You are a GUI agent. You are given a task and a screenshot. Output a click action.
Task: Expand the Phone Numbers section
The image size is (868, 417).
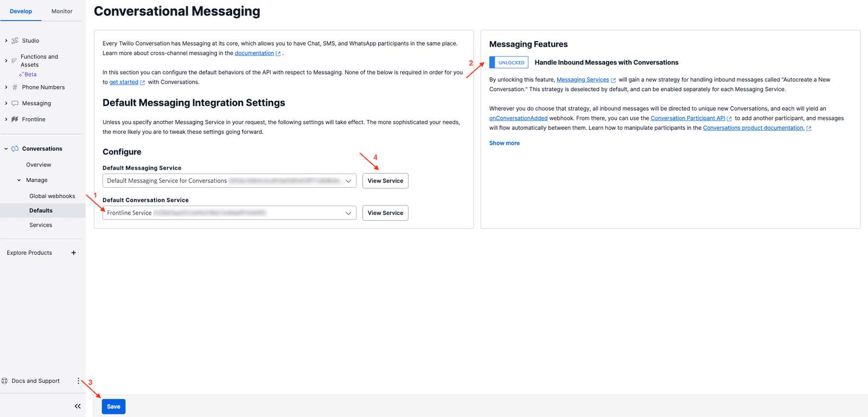coord(6,87)
